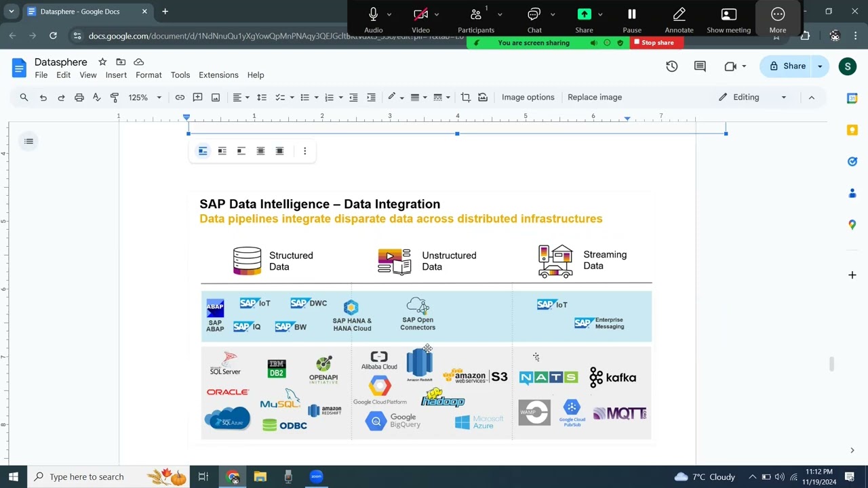Select In front of text option
The width and height of the screenshot is (868, 488).
coord(279,151)
